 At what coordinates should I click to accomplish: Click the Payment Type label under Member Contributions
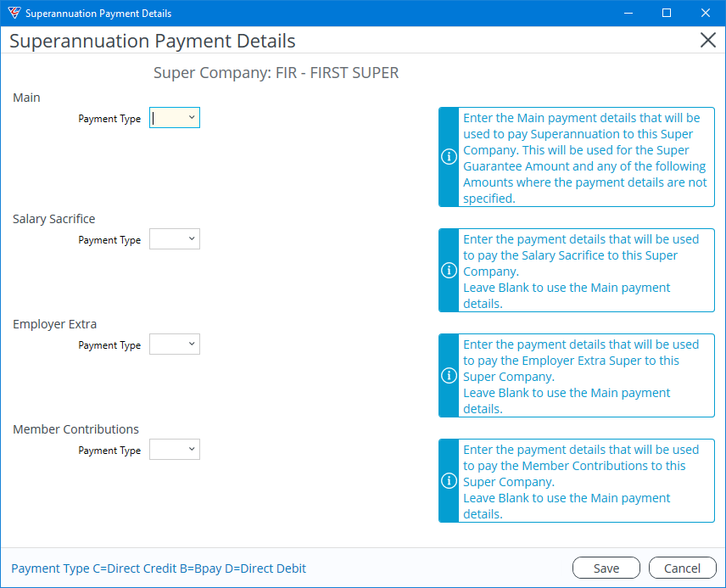pos(109,451)
